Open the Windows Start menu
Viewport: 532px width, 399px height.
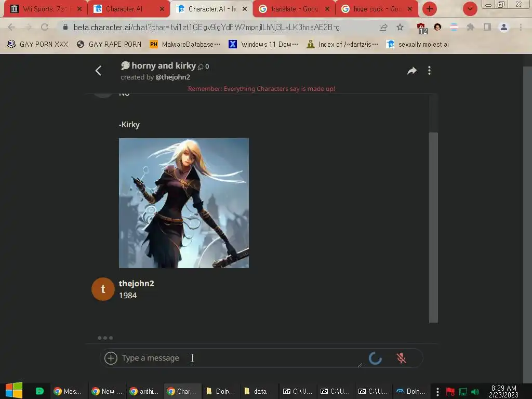[14, 391]
